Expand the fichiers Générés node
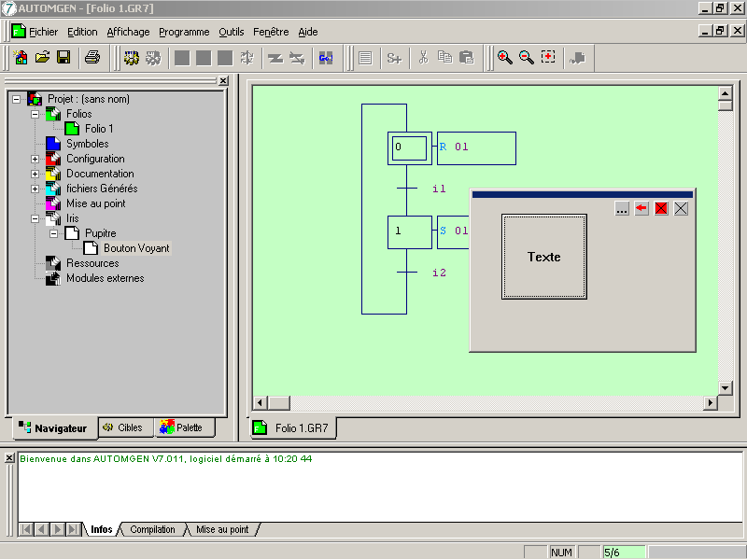The image size is (747, 560). pyautogui.click(x=35, y=189)
